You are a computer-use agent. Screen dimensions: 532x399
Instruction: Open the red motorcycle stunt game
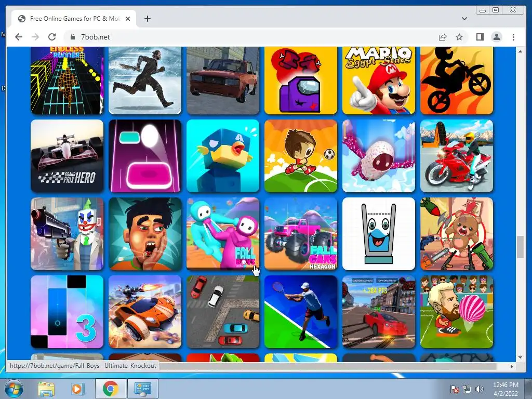pyautogui.click(x=457, y=156)
